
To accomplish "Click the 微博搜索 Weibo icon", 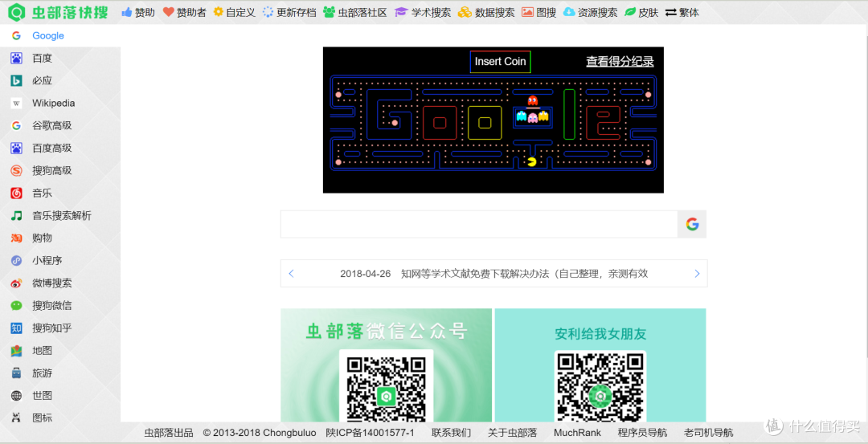I will (16, 283).
